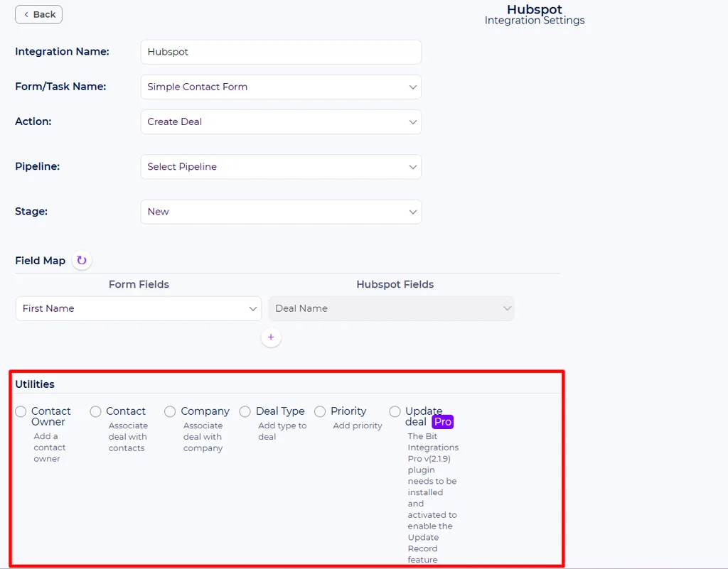The image size is (728, 569).
Task: Enable the Contact Owner utility option
Action: click(21, 411)
